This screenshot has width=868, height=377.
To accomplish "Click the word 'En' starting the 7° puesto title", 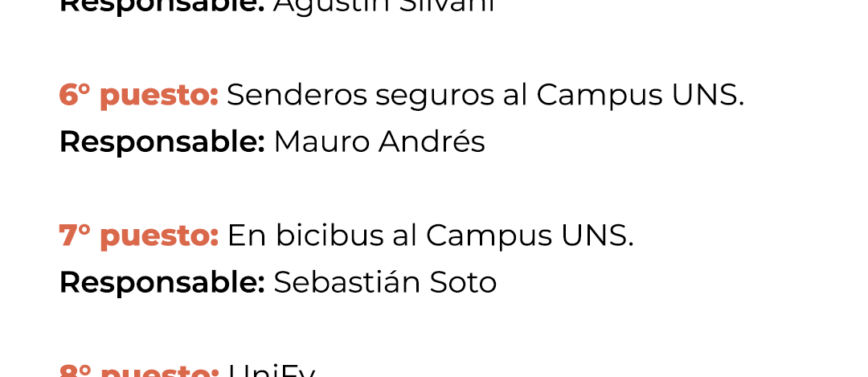I will click(247, 236).
